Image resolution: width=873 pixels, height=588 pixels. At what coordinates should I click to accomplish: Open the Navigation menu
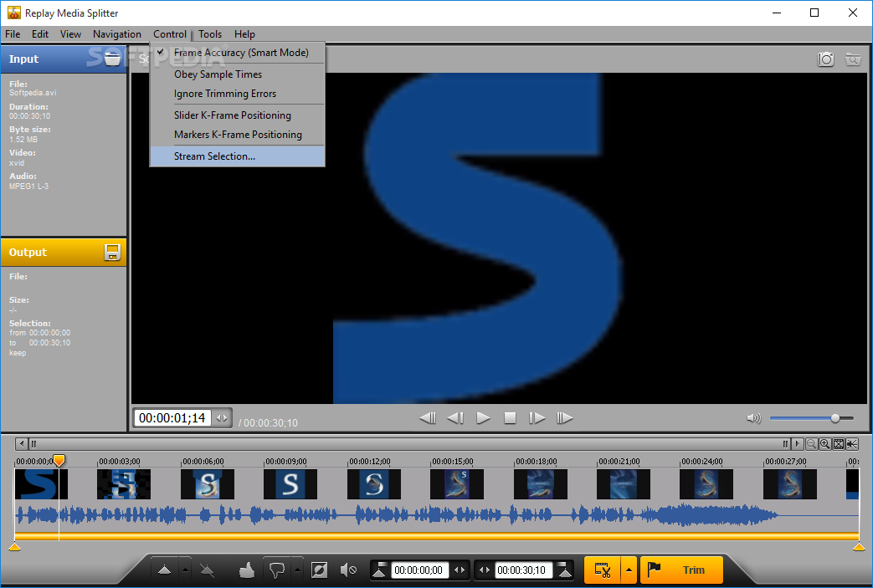coord(117,34)
